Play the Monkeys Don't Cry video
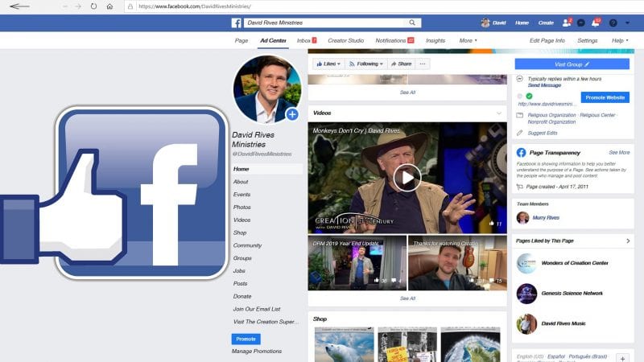Image resolution: width=644 pixels, height=362 pixels. point(407,178)
